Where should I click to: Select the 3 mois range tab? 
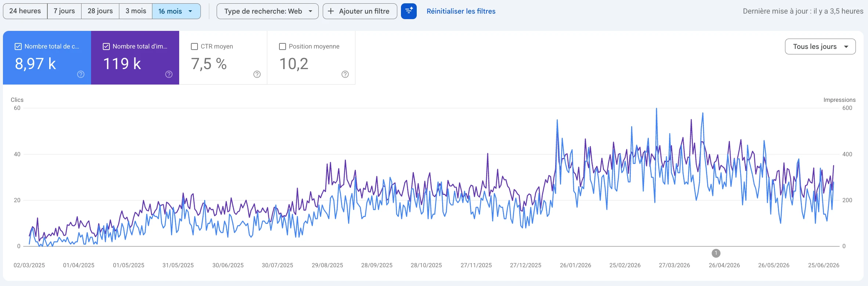click(x=136, y=11)
